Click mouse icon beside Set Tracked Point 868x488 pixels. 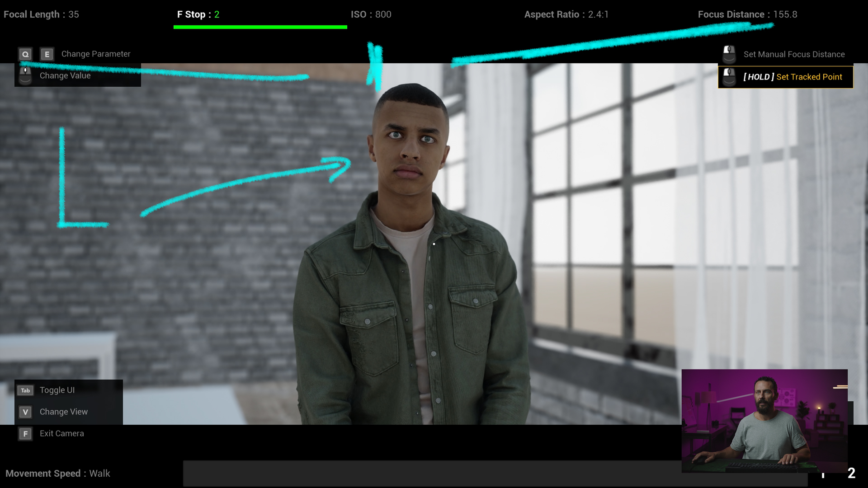pyautogui.click(x=729, y=77)
